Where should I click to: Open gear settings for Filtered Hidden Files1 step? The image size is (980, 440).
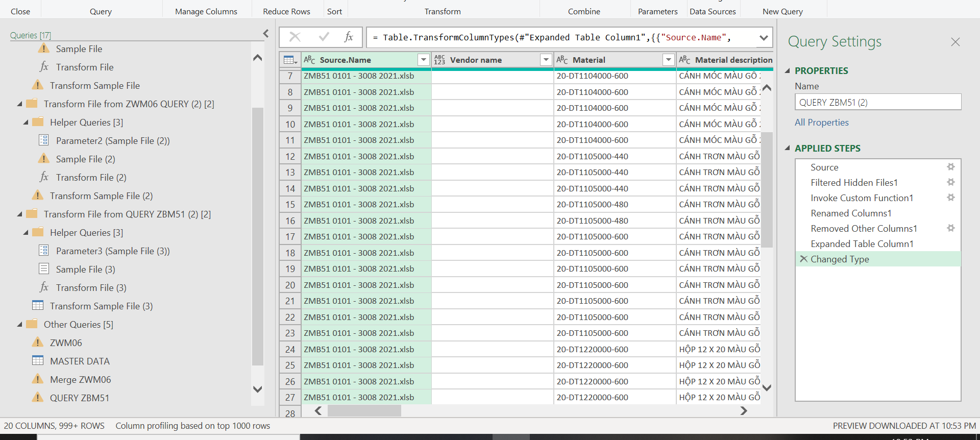950,182
